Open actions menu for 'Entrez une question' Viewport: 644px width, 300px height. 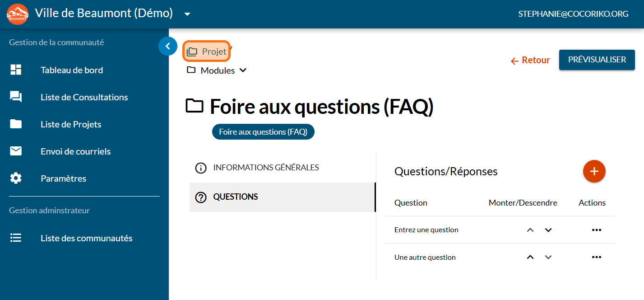coord(596,230)
